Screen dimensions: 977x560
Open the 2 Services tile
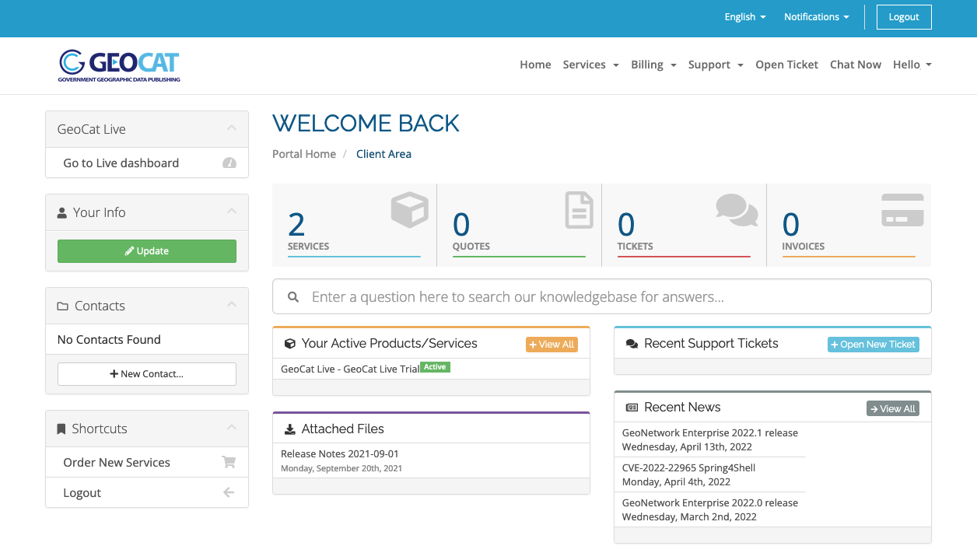(x=355, y=226)
